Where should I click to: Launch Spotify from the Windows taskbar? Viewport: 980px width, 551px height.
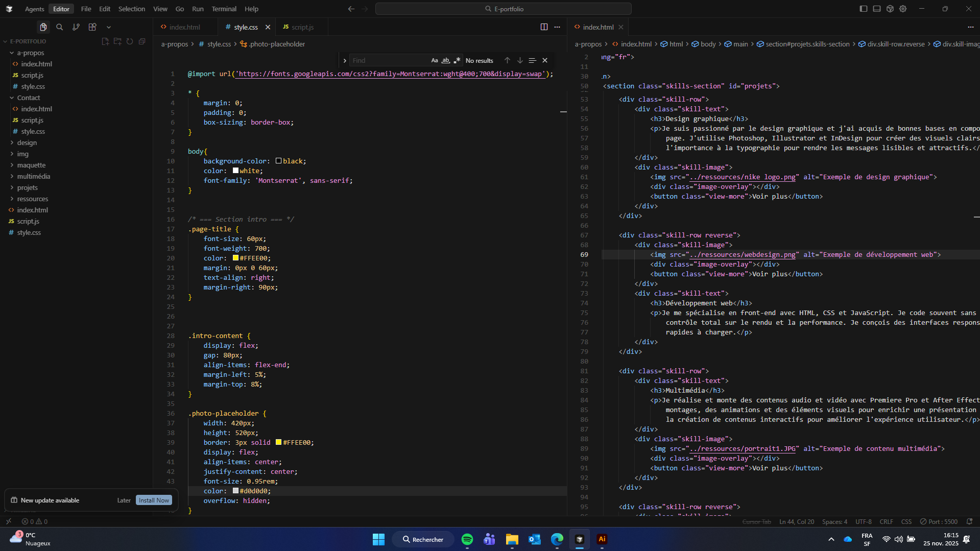467,539
